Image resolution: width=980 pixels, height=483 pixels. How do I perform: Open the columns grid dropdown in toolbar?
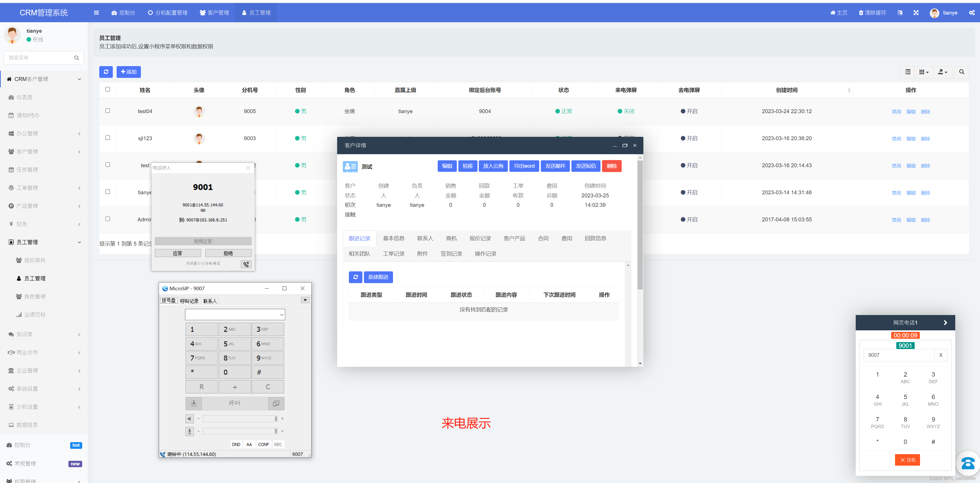pos(924,71)
